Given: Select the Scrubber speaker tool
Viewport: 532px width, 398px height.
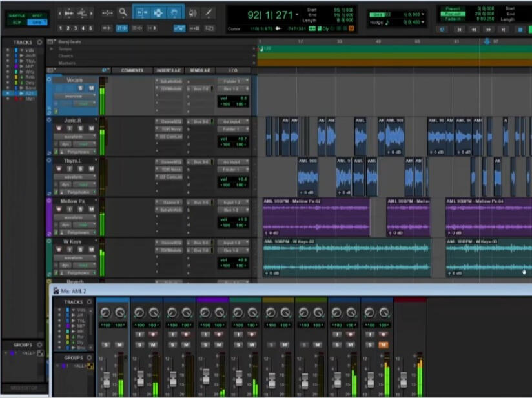Looking at the screenshot, I should click(192, 13).
